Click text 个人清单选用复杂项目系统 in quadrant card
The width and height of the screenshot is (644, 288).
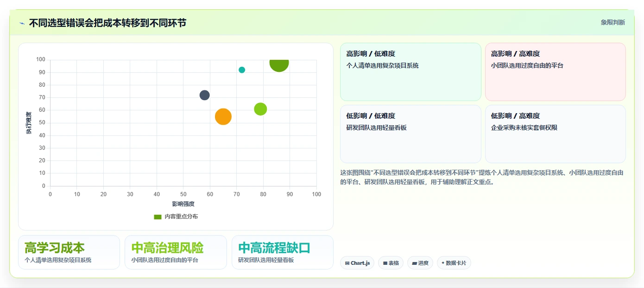click(382, 66)
